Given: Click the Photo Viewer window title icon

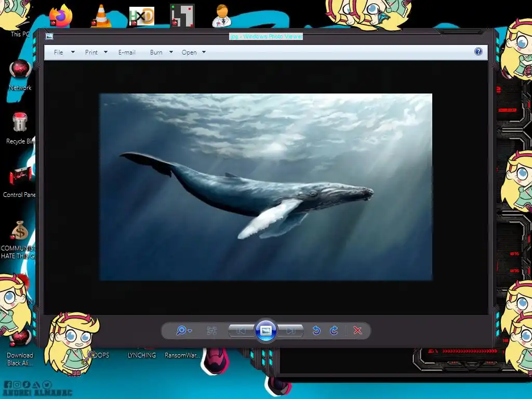Looking at the screenshot, I should pos(49,36).
